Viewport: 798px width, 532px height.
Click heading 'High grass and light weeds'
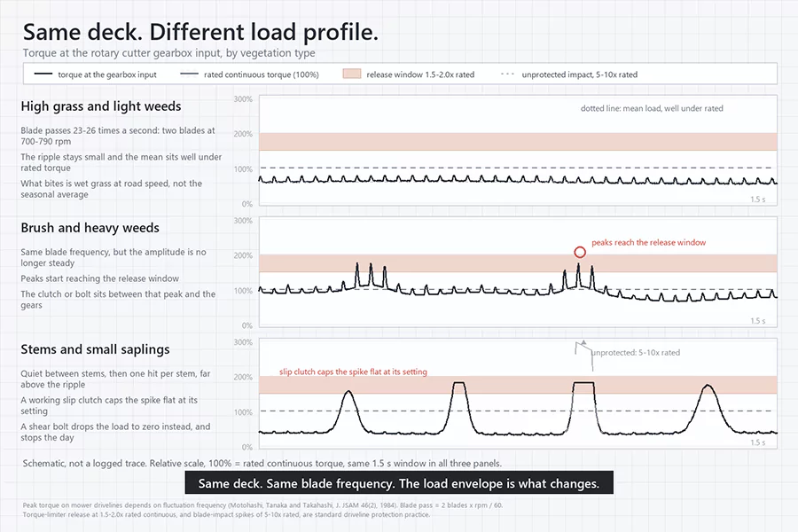(101, 106)
